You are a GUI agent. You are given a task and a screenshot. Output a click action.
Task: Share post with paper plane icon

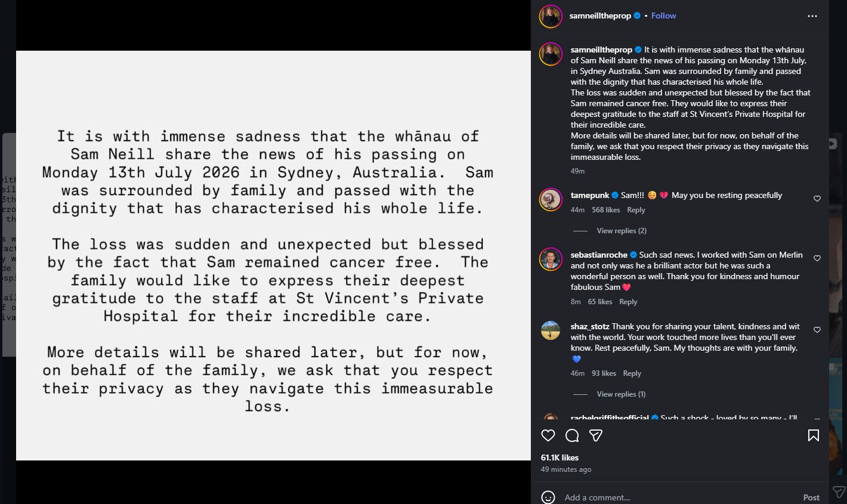pyautogui.click(x=595, y=435)
